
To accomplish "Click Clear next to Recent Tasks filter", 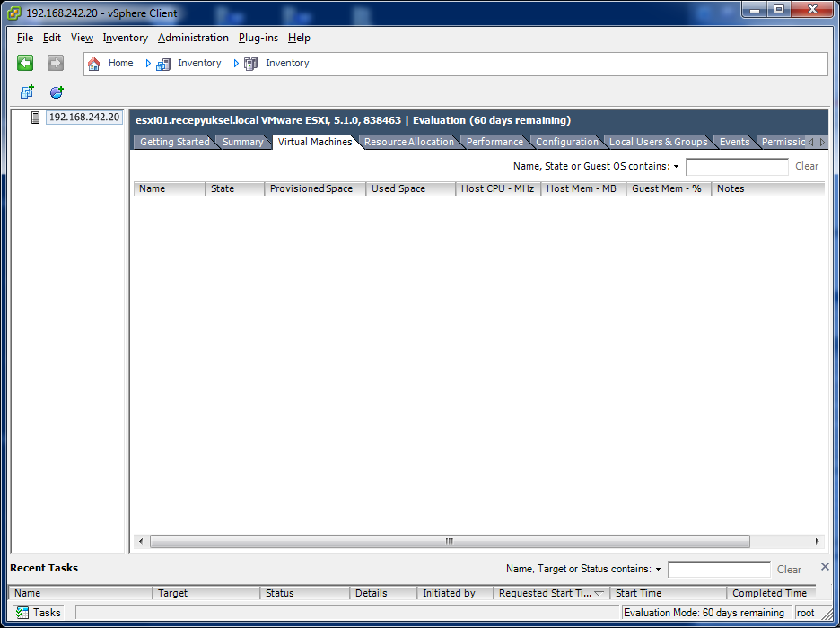I will point(789,569).
